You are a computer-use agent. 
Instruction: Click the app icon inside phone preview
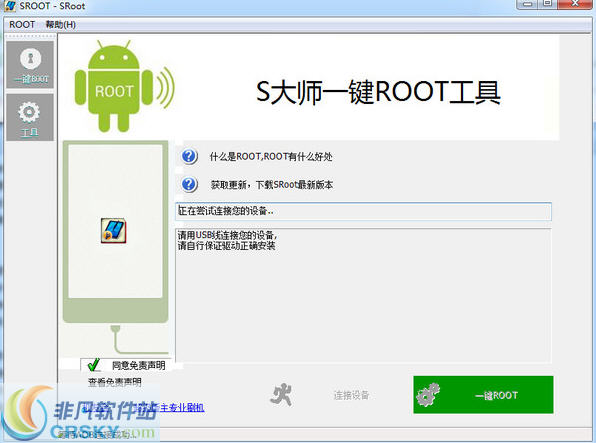tap(113, 230)
